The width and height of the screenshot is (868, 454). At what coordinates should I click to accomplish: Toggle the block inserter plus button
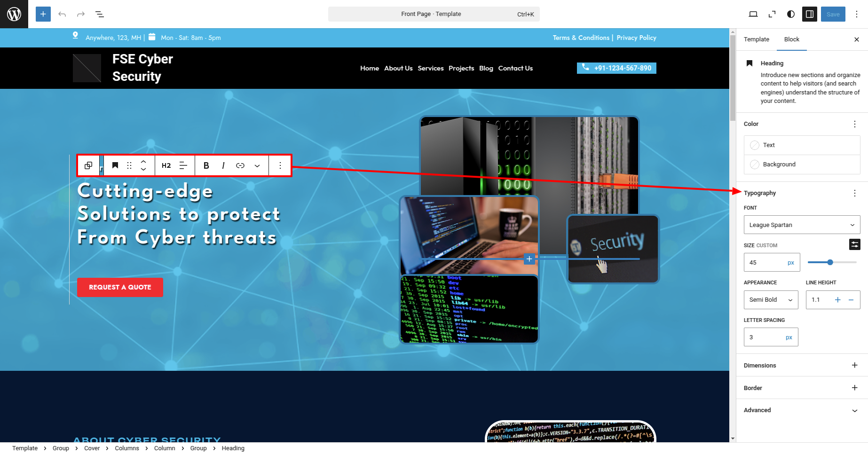[43, 14]
